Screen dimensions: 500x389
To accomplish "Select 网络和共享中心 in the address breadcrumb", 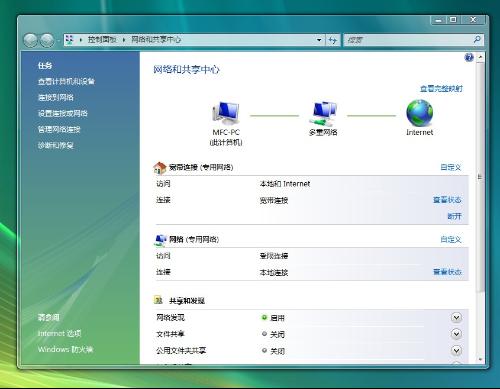I will point(156,40).
